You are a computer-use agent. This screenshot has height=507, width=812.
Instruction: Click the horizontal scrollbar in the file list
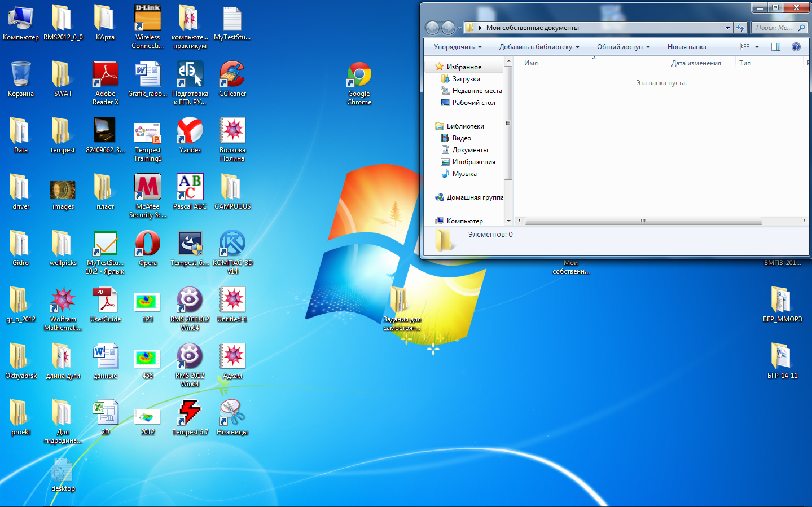643,221
